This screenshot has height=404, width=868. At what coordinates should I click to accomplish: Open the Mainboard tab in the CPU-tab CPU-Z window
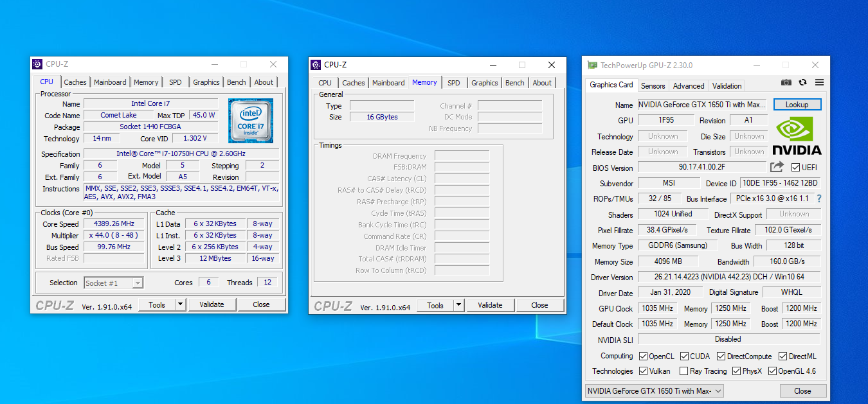110,82
